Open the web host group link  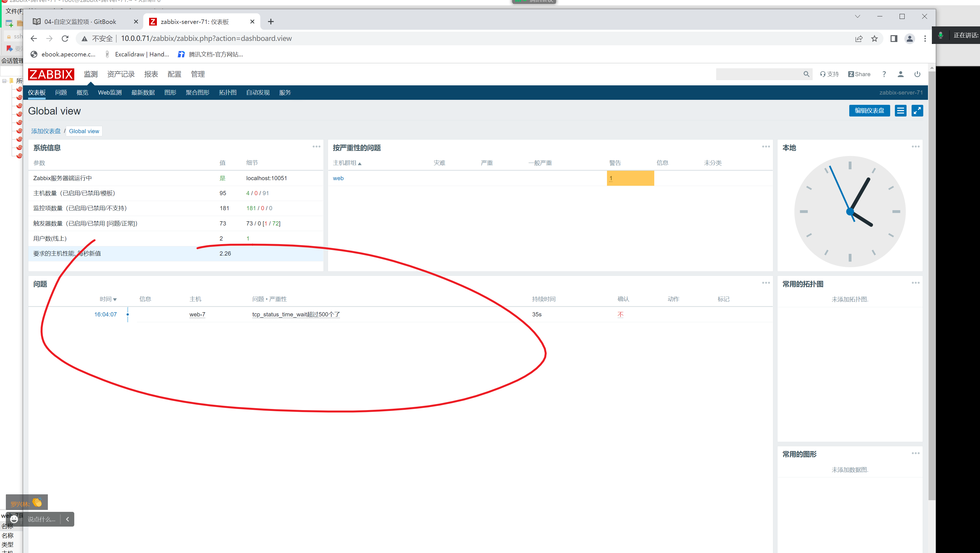click(338, 178)
